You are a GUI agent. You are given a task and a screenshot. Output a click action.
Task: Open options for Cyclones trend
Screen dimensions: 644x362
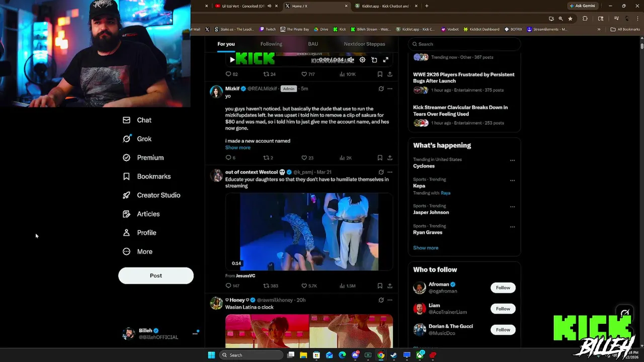pyautogui.click(x=512, y=160)
